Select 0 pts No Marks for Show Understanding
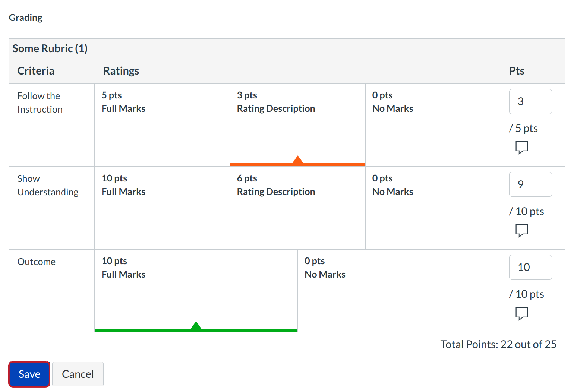Screen dimensions: 577x392 tap(432, 208)
